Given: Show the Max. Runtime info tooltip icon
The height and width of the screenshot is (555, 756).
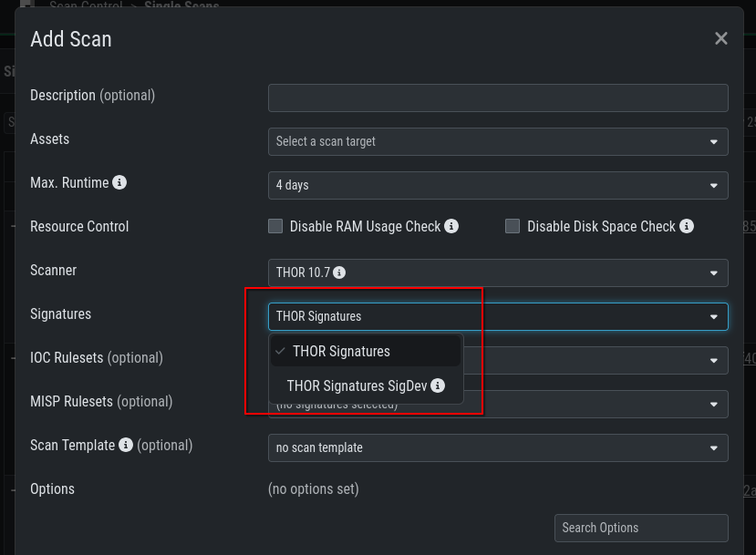Looking at the screenshot, I should tap(119, 182).
